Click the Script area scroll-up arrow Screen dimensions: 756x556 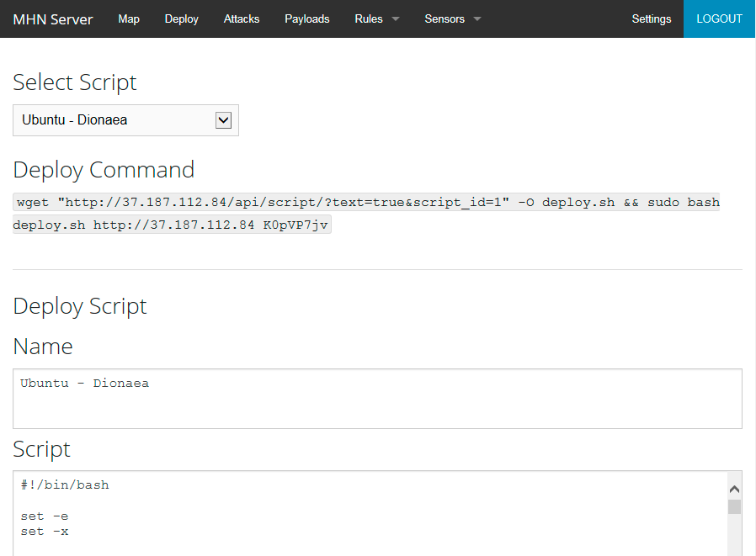tap(734, 489)
